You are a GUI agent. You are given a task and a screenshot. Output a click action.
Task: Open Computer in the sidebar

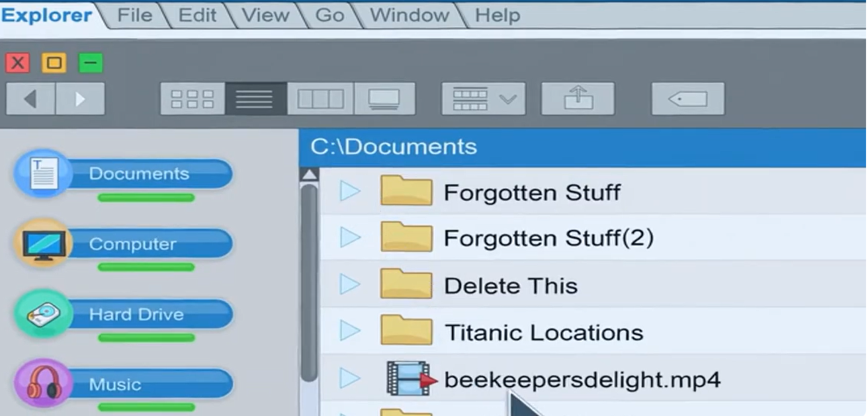(x=132, y=244)
